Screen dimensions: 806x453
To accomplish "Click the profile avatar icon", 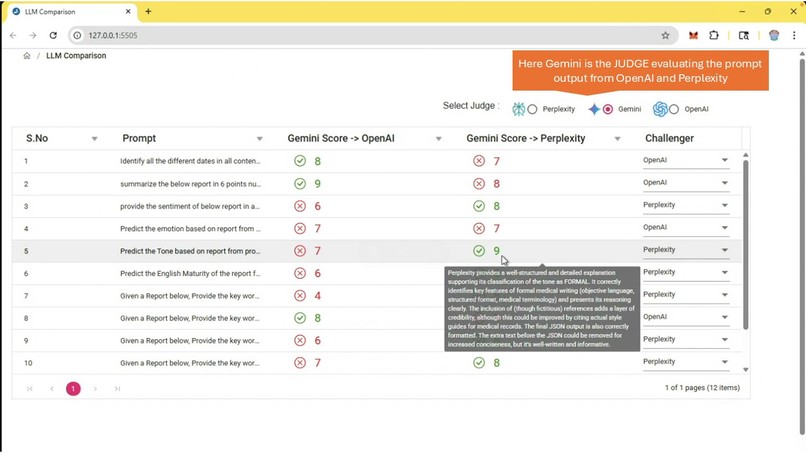I will tap(774, 35).
